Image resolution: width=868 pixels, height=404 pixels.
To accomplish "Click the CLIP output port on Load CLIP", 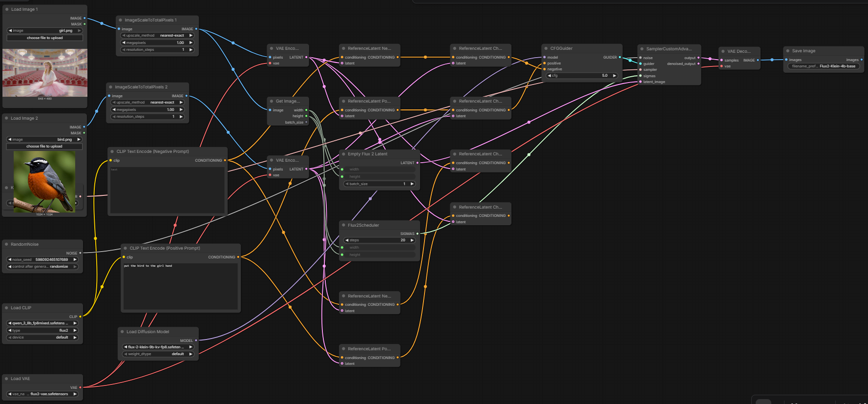I will [80, 317].
